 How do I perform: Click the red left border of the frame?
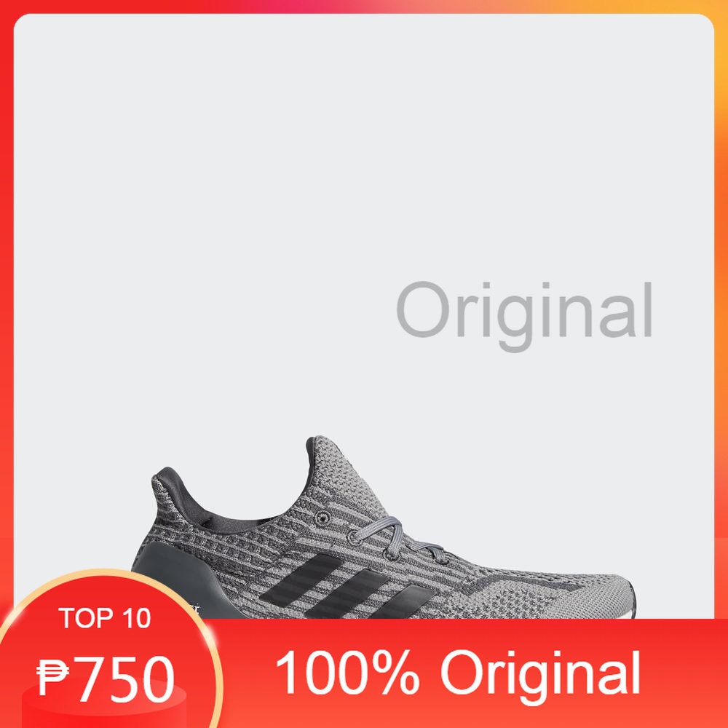7,325
